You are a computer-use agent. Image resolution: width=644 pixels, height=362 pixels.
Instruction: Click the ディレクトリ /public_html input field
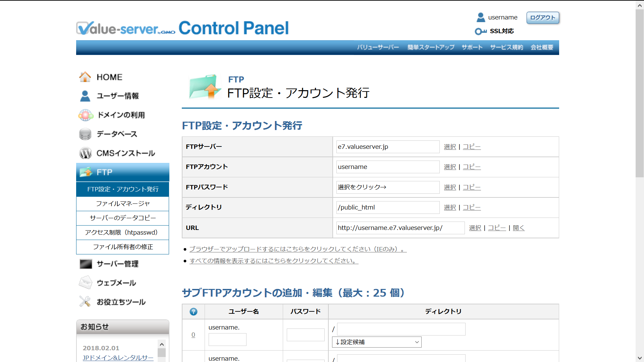pyautogui.click(x=388, y=207)
